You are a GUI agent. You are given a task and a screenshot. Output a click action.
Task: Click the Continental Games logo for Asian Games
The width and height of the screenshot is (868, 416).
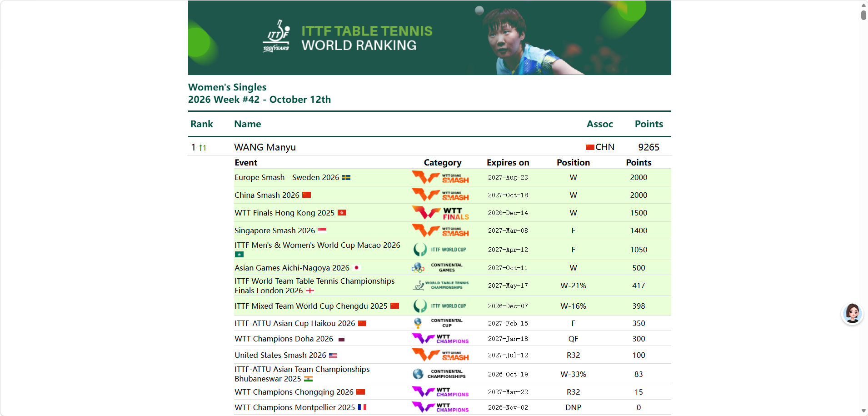(437, 268)
